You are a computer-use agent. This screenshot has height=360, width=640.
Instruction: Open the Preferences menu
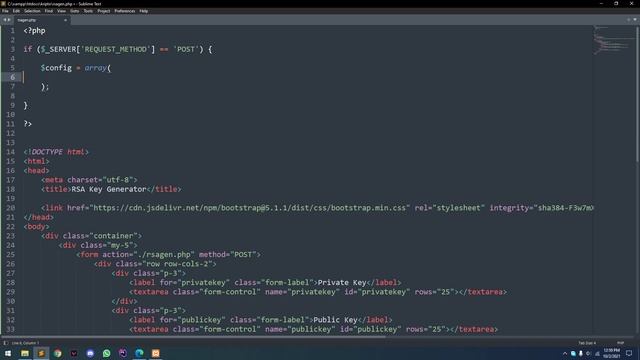(x=124, y=11)
